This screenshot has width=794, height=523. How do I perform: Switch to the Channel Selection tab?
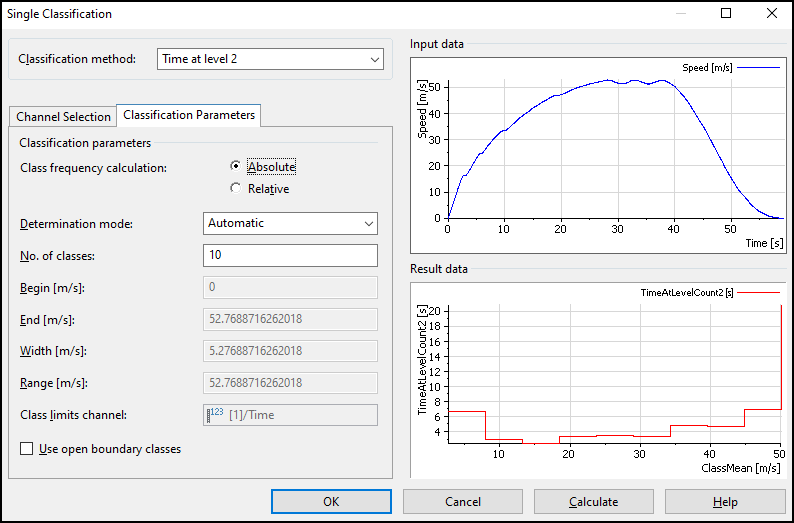[x=63, y=117]
